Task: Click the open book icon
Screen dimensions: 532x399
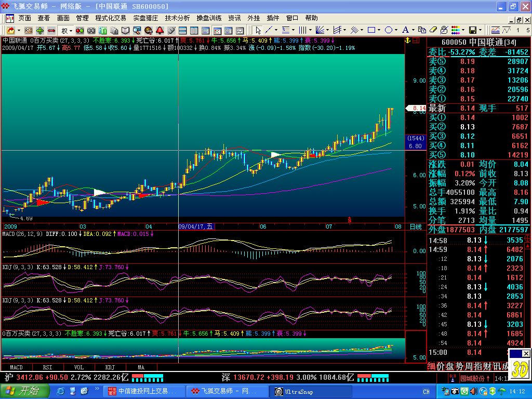Action: click(126, 31)
